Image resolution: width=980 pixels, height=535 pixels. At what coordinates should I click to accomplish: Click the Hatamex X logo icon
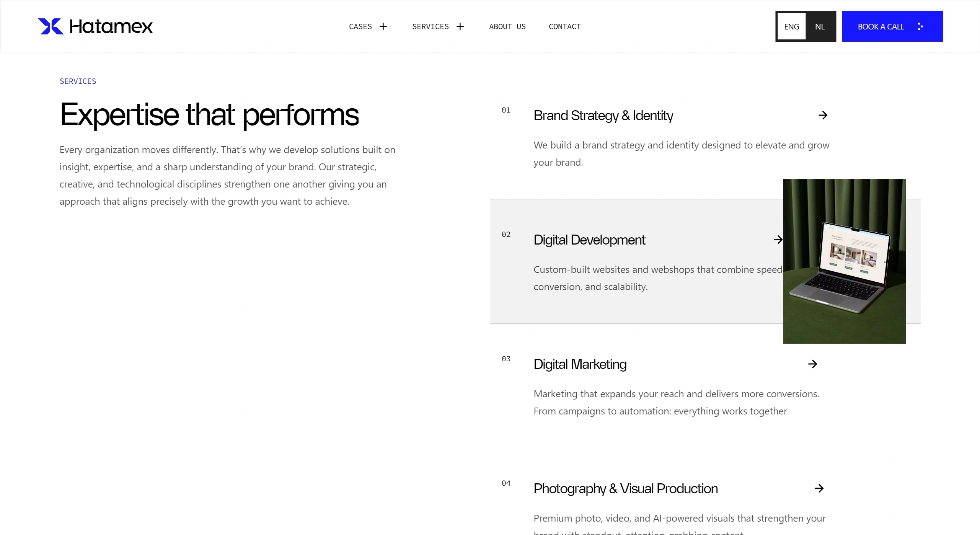51,26
